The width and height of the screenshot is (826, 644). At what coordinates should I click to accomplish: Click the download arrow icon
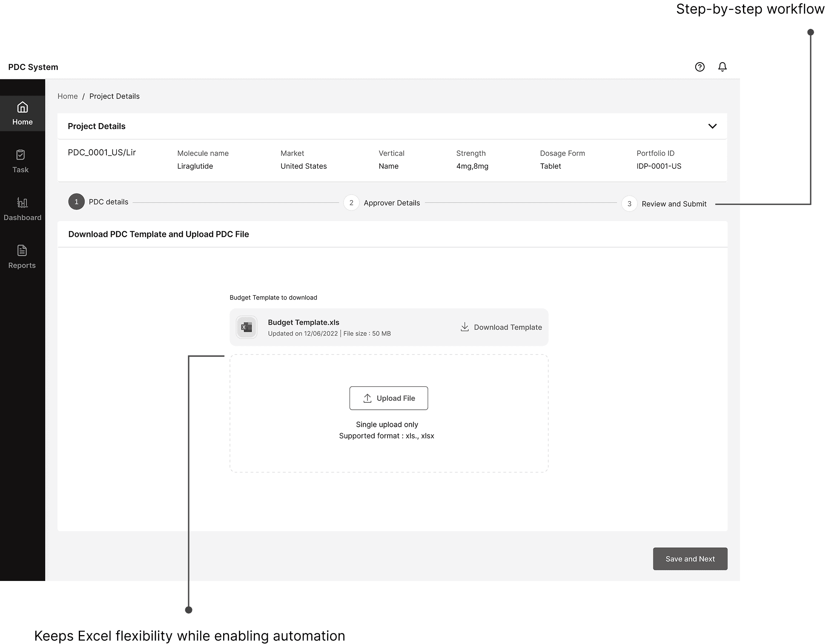[465, 327]
